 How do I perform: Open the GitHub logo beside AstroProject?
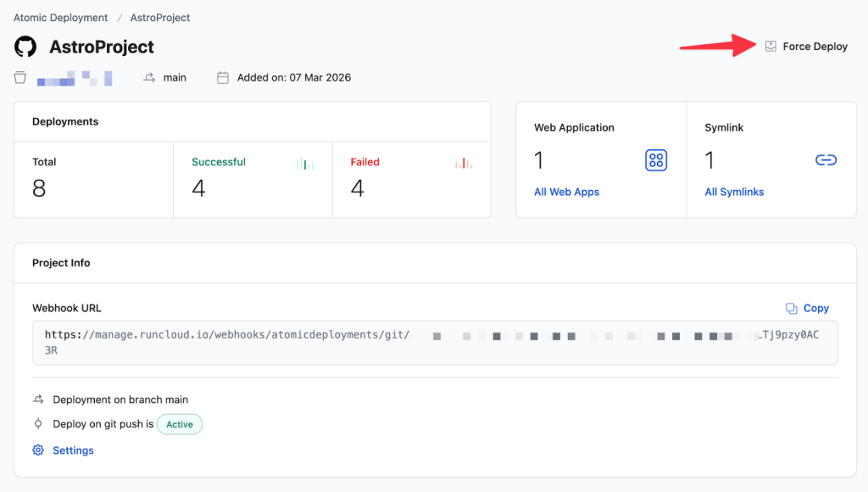click(25, 47)
